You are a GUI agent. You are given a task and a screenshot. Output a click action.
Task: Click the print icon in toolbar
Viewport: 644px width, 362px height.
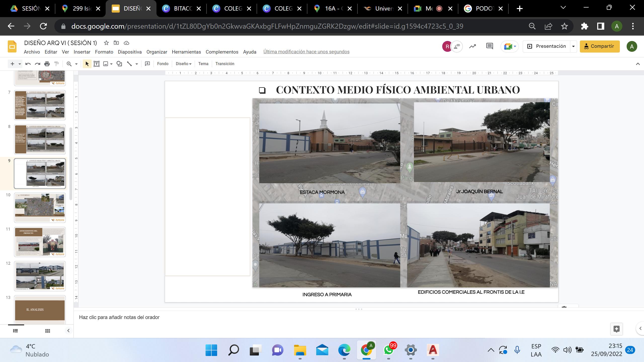[x=47, y=64]
